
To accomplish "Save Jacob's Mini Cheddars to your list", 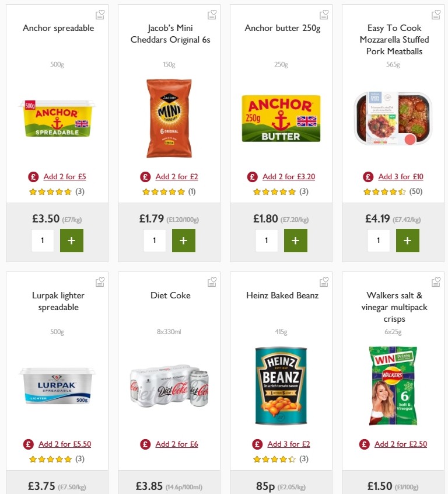I will (x=212, y=15).
